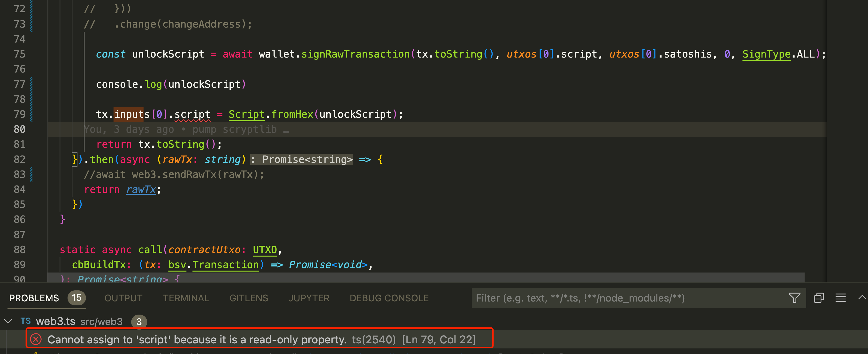Image resolution: width=868 pixels, height=354 pixels.
Task: Click the web3.ts 3-errors count badge
Action: (x=139, y=322)
